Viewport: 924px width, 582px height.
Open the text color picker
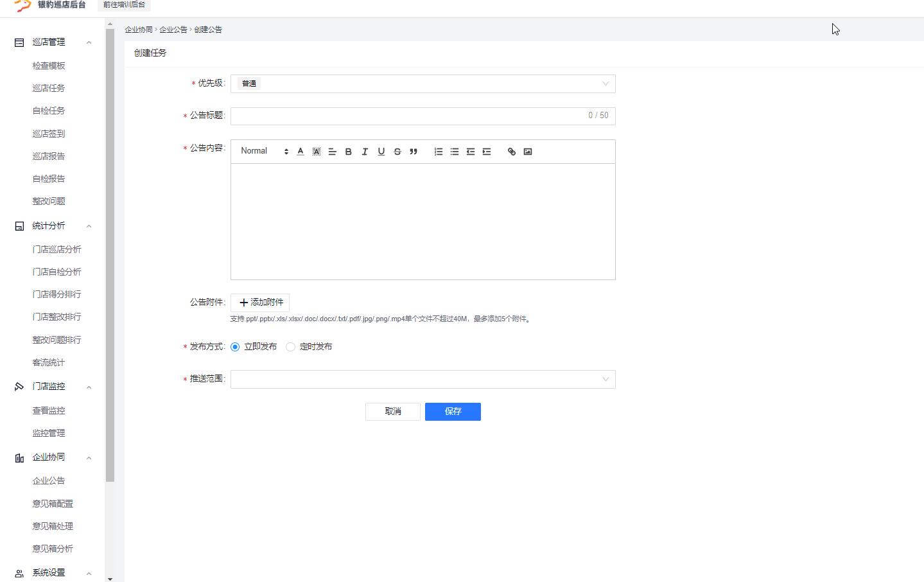[301, 152]
